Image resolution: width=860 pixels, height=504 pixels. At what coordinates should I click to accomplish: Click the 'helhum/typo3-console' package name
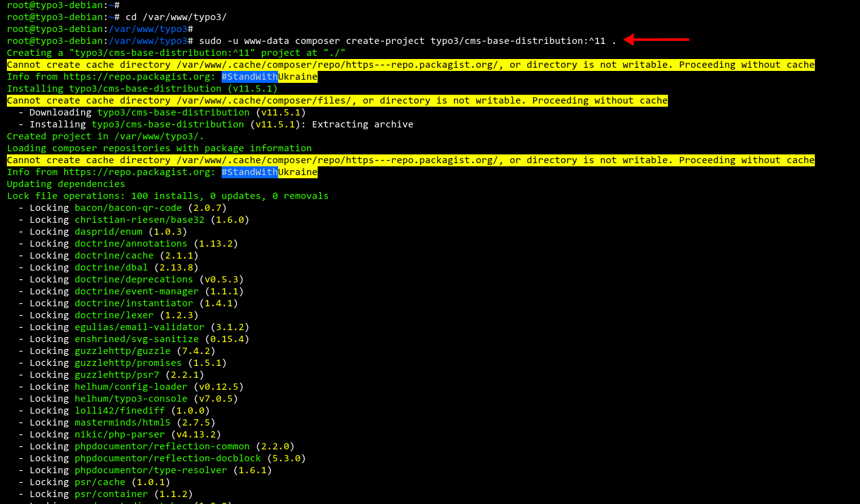131,399
